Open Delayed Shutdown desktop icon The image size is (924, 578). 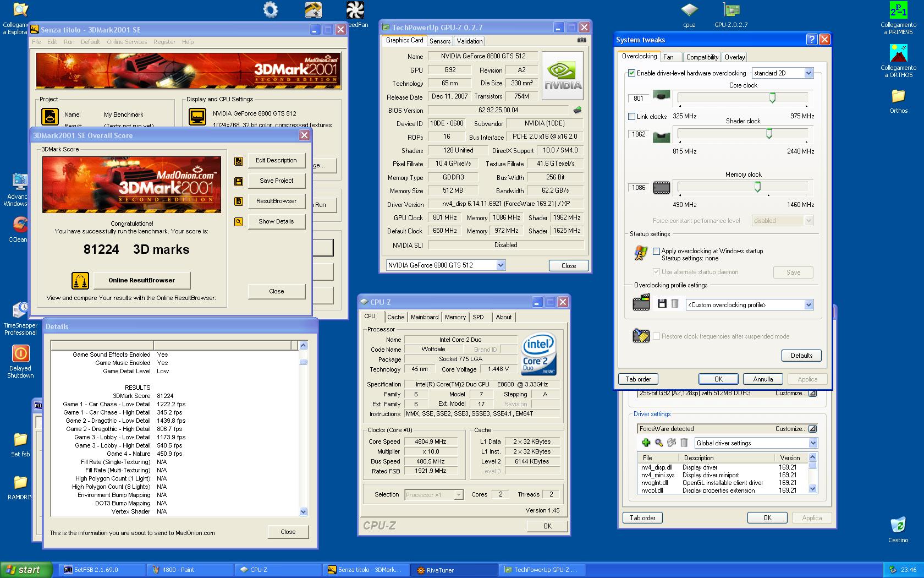point(20,361)
